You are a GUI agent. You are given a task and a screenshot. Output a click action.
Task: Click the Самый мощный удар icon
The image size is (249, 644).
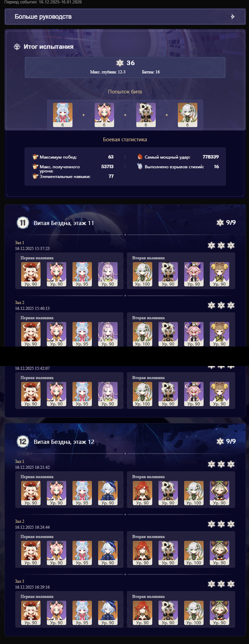click(x=140, y=157)
